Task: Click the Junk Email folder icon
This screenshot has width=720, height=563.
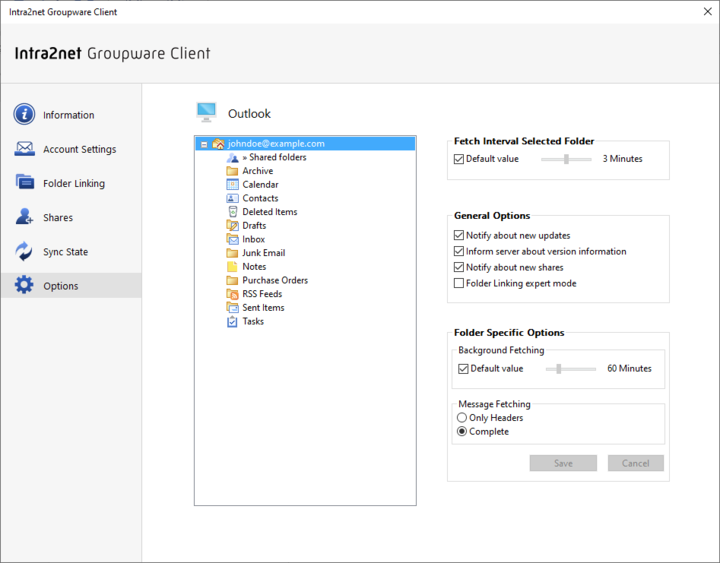Action: [x=232, y=253]
